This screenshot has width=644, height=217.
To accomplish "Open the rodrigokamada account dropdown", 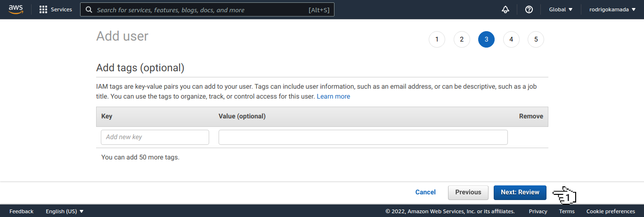I will pyautogui.click(x=612, y=9).
